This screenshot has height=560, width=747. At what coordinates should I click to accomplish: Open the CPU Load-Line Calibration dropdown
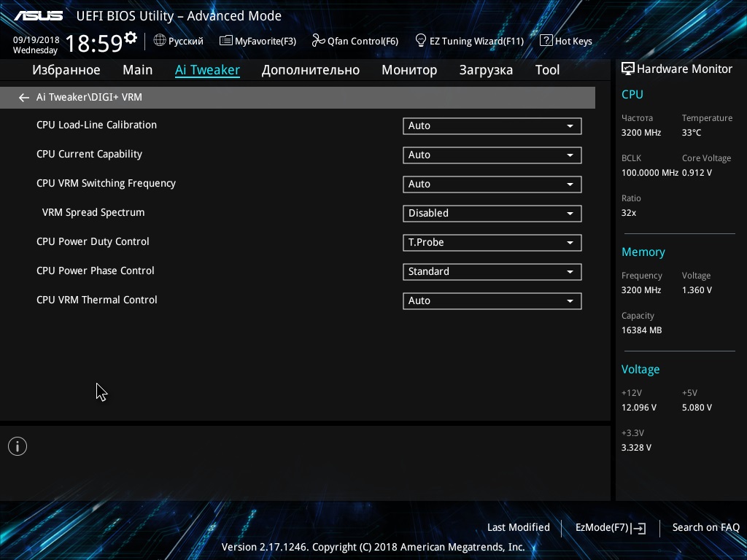coord(492,125)
